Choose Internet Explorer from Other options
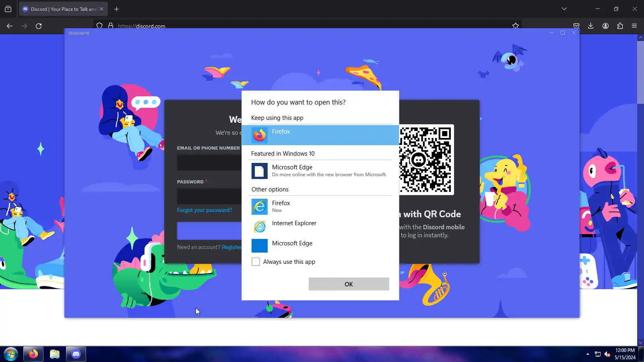Viewport: 644px width, 362px height. 320,226
